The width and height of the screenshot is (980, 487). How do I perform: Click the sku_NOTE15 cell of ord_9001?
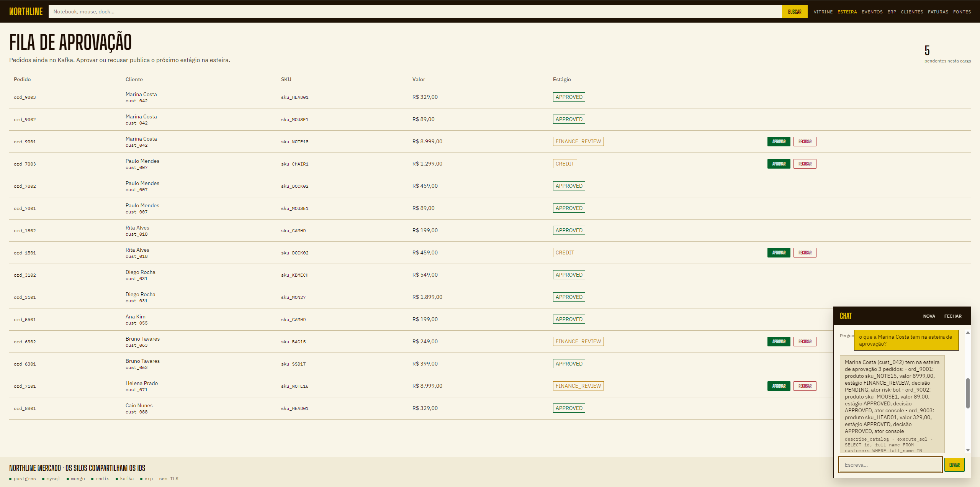click(295, 142)
